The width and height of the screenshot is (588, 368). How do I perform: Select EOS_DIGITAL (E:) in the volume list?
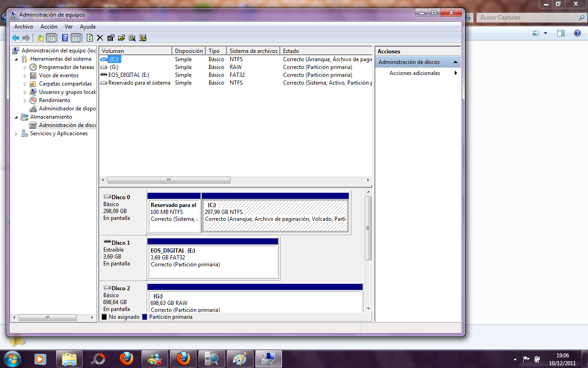click(x=128, y=75)
